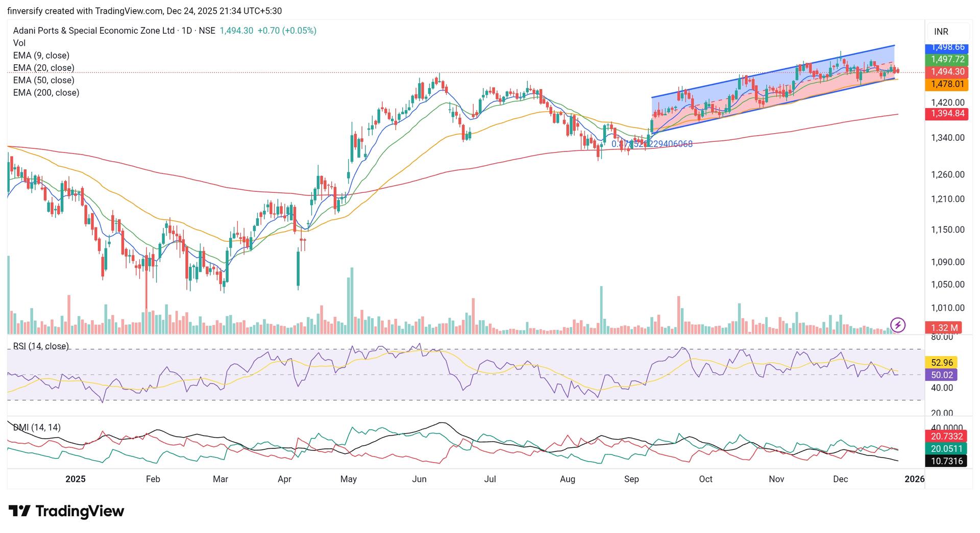Viewport: 980px width, 533px height.
Task: Click the purple lightning bolt icon
Action: 897,325
